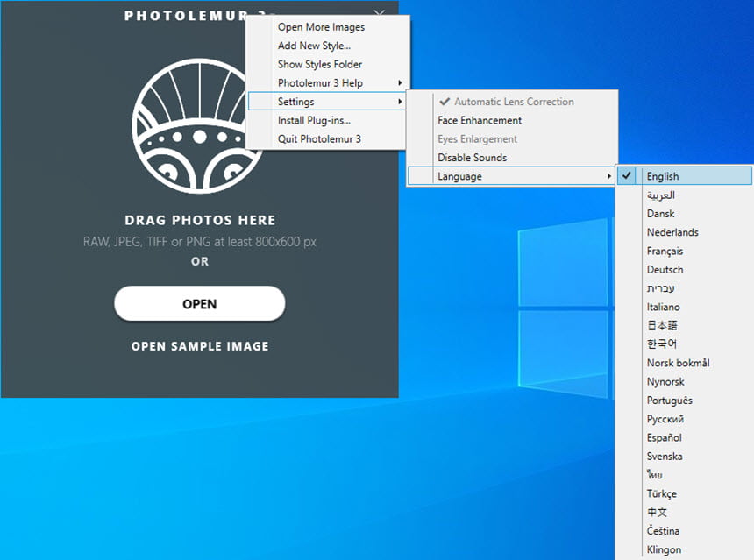Choose Install Plug-ins menu entry
754x560 pixels.
(326, 120)
